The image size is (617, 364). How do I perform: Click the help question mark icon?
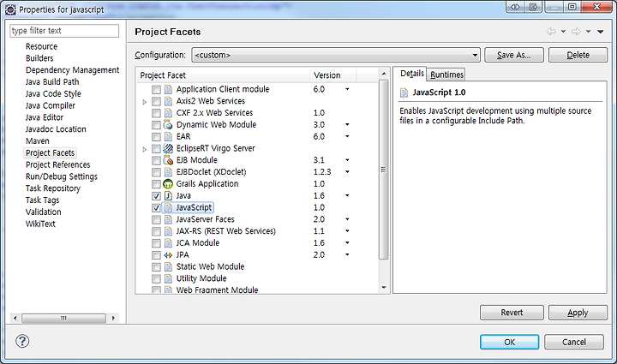pos(22,341)
